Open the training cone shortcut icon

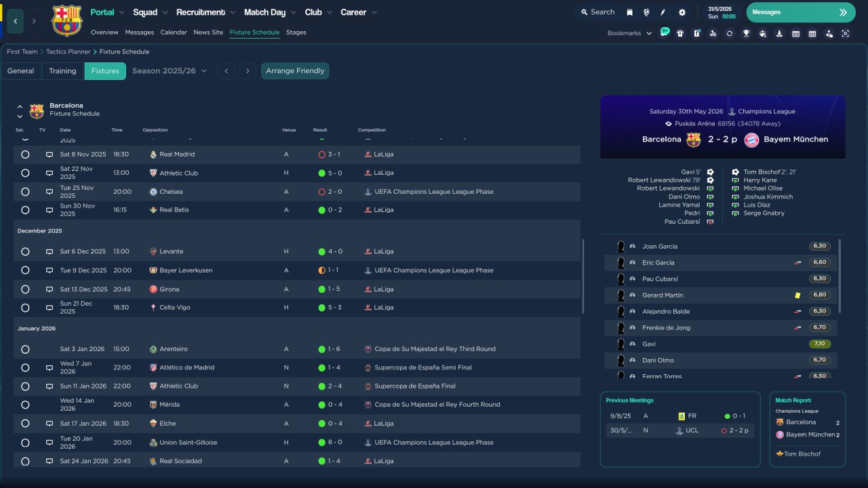click(x=779, y=33)
